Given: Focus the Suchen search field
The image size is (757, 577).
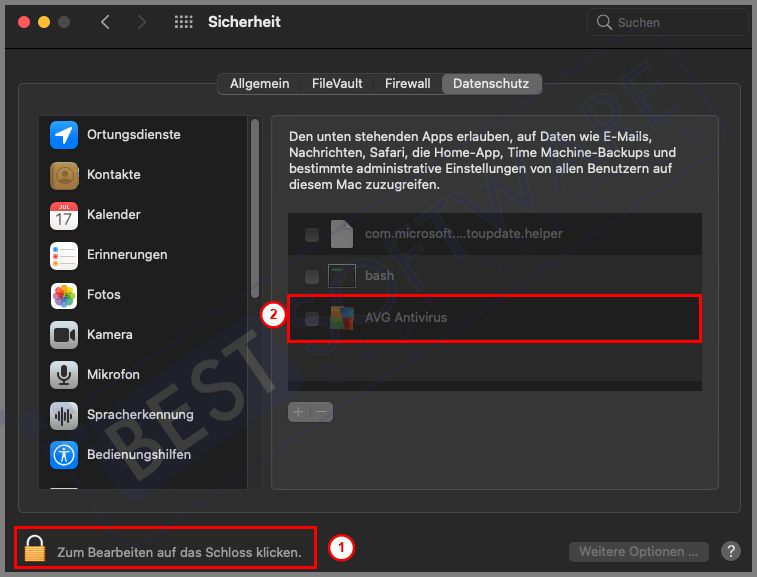Looking at the screenshot, I should pyautogui.click(x=667, y=22).
